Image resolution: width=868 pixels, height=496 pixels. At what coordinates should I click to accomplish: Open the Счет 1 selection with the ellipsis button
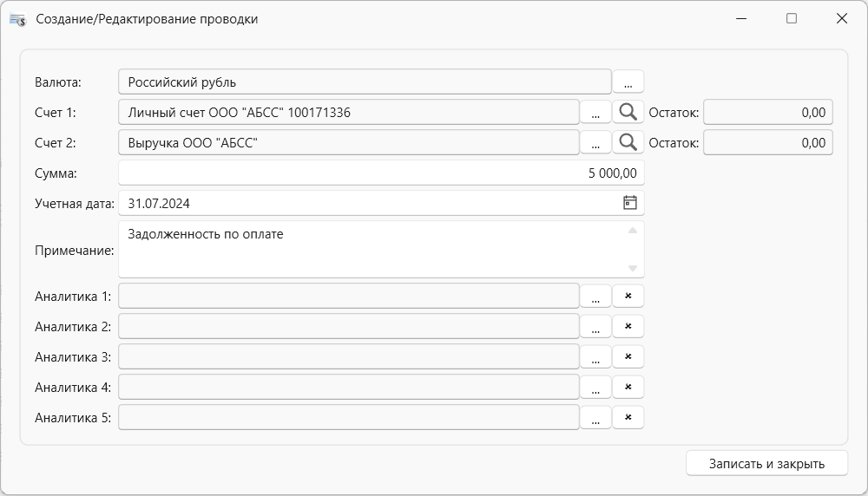pyautogui.click(x=595, y=112)
